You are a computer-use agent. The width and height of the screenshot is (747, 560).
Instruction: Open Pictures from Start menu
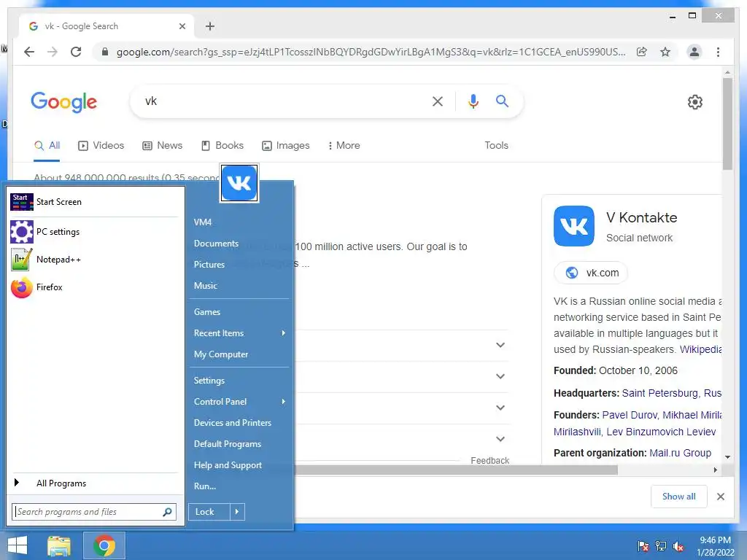(x=239, y=265)
